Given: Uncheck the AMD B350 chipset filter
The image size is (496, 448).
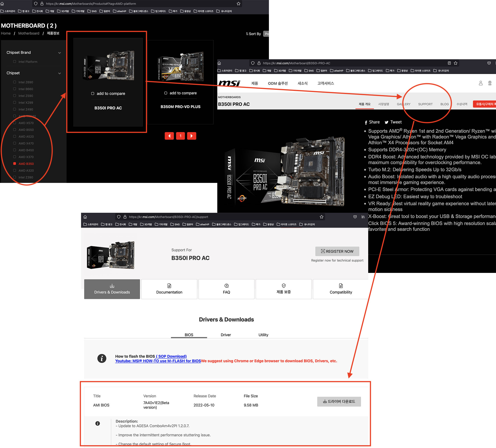Looking at the screenshot, I should [x=14, y=164].
